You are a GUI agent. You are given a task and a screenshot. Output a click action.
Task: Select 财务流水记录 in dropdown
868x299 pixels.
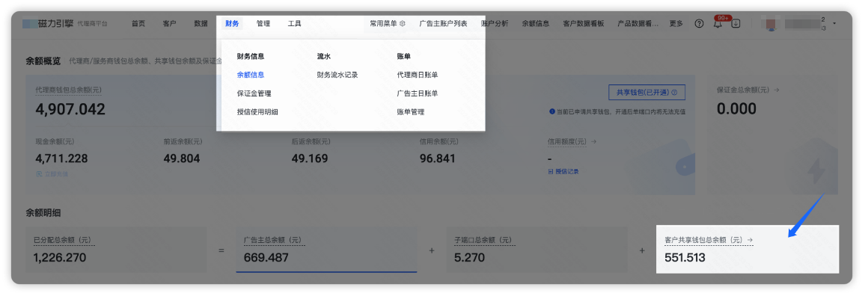pyautogui.click(x=337, y=75)
